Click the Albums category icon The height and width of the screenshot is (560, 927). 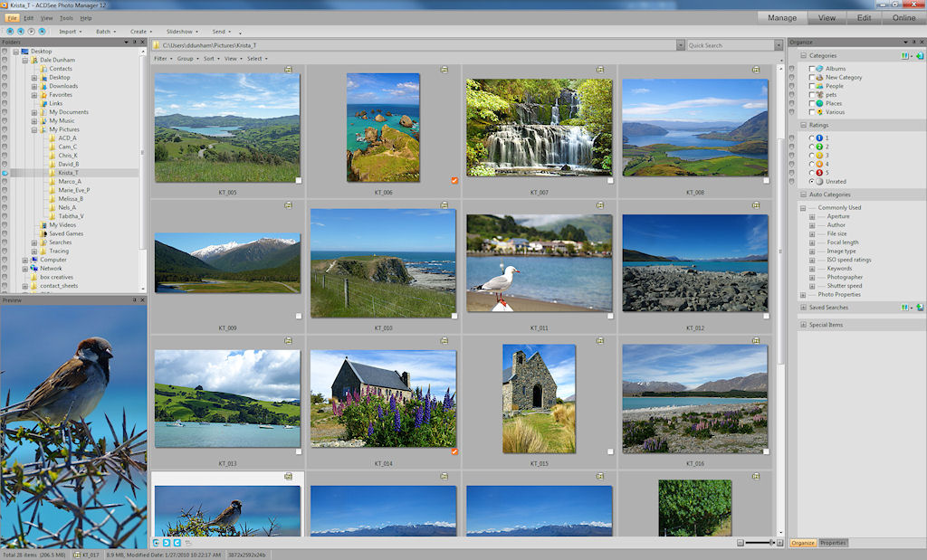[x=819, y=69]
